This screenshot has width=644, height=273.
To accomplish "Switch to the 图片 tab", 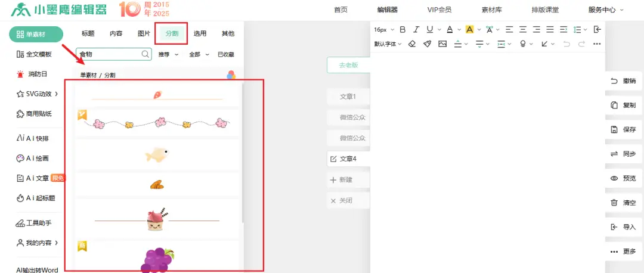I will tap(144, 33).
